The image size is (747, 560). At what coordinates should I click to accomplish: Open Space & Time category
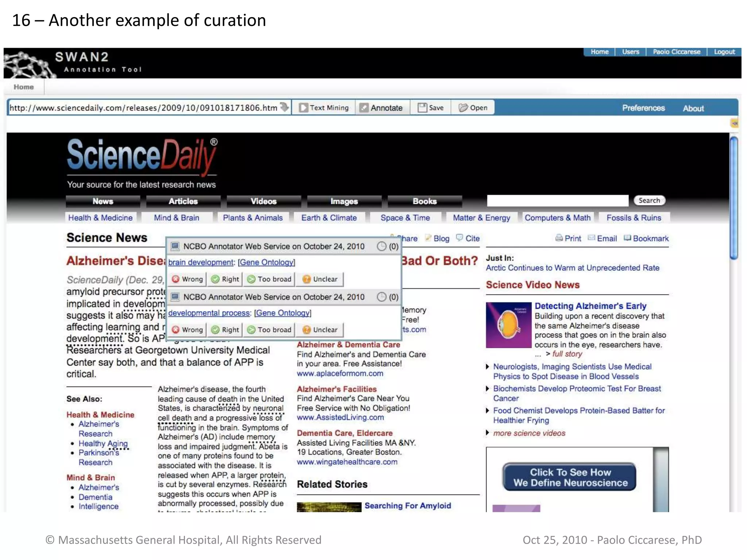(405, 218)
